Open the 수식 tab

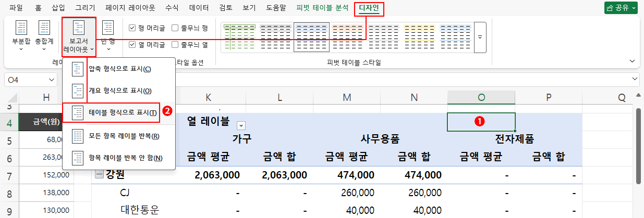pos(172,8)
